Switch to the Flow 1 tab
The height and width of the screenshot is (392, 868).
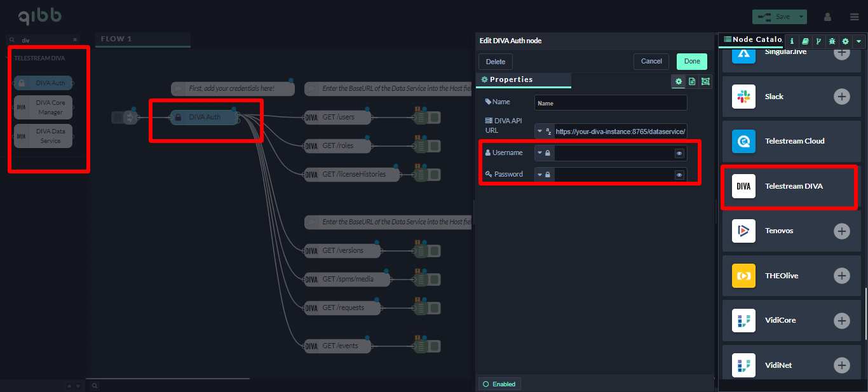point(117,39)
